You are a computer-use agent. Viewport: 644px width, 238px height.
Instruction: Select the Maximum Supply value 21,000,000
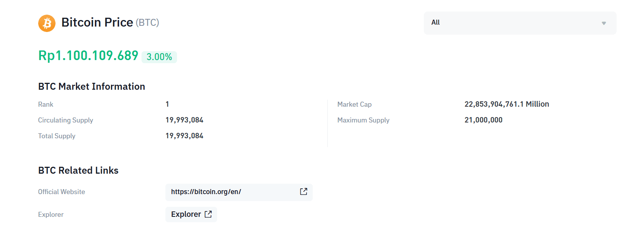tap(483, 120)
